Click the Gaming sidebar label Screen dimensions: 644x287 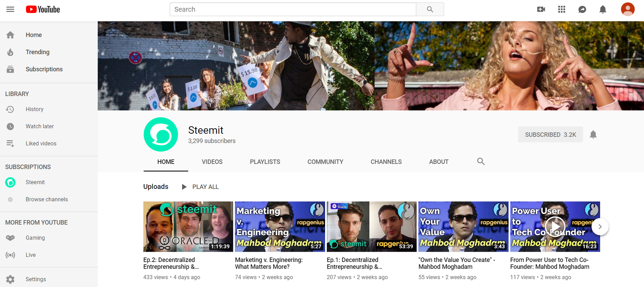(35, 238)
